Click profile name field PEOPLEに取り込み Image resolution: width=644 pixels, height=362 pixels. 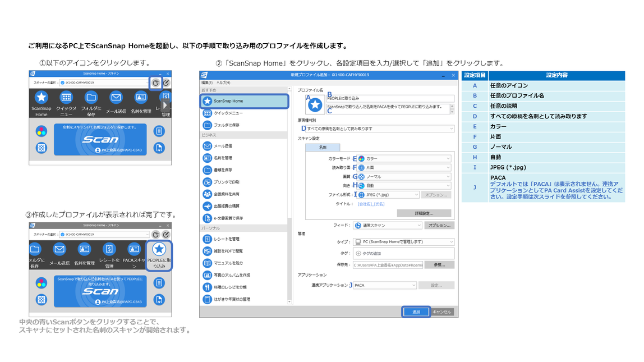coord(390,98)
